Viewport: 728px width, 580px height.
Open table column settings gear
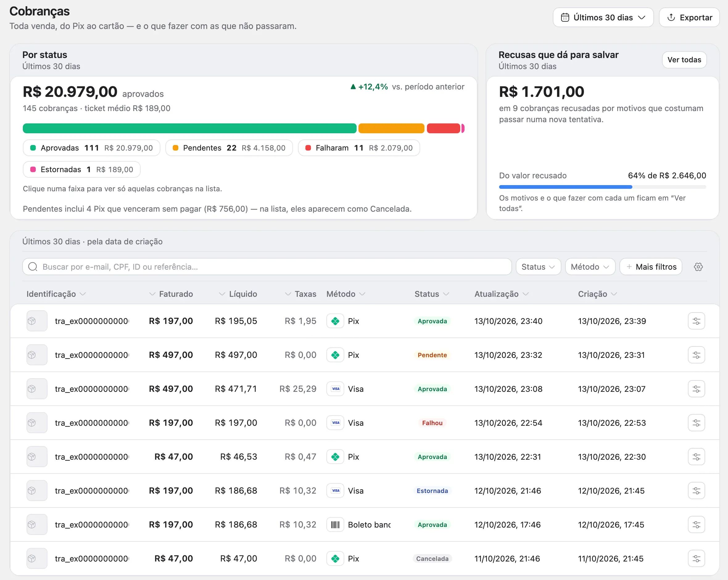pyautogui.click(x=698, y=267)
